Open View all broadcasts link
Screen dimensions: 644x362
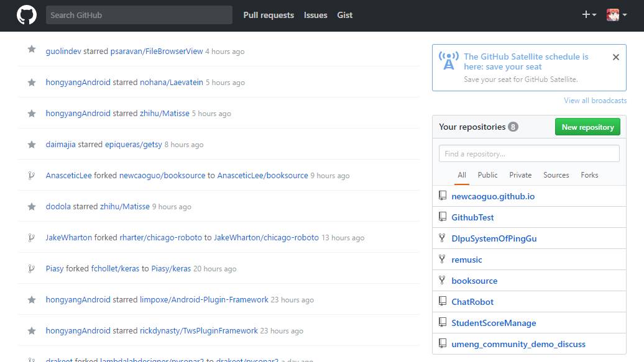[x=595, y=101]
